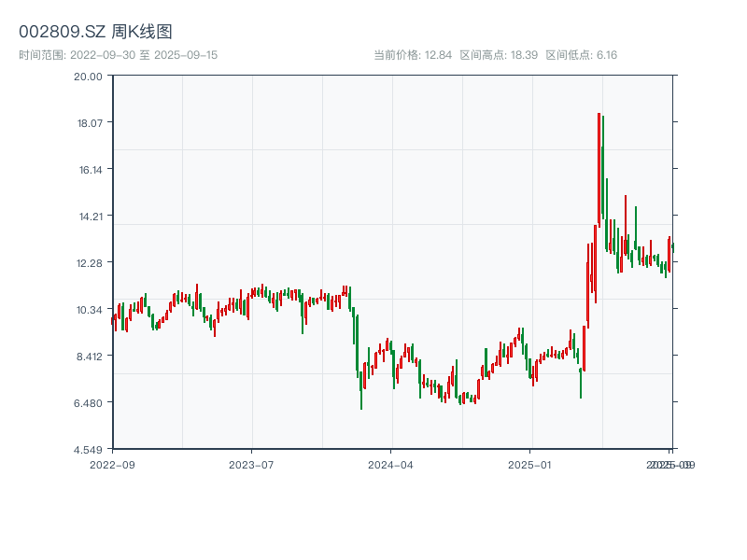
Task: Click the 002809.SZ 周K线图 chart title
Action: coord(95,32)
